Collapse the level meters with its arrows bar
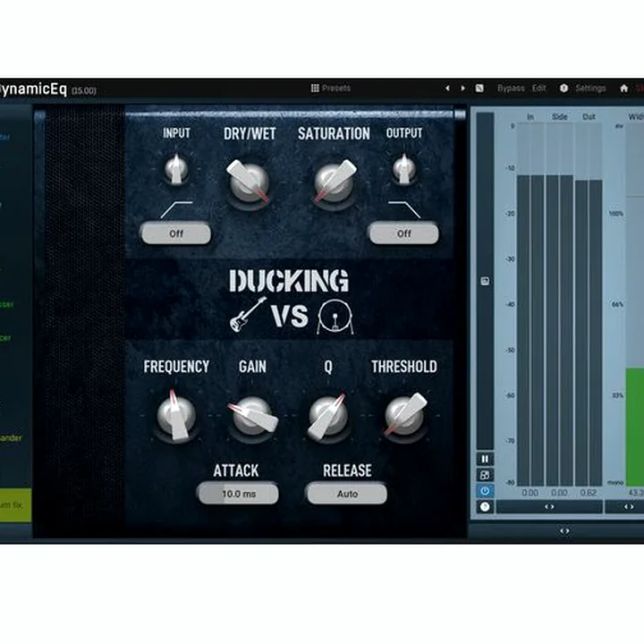 [x=549, y=507]
